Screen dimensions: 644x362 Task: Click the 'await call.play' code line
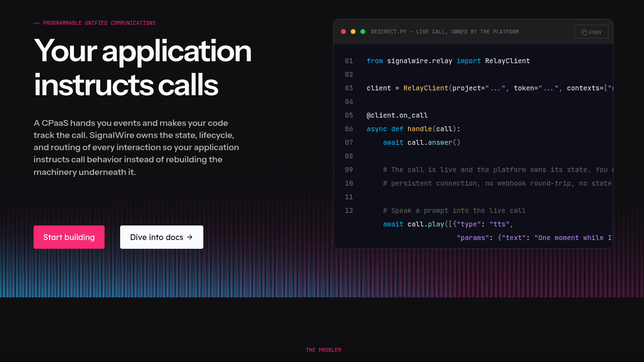[448, 224]
